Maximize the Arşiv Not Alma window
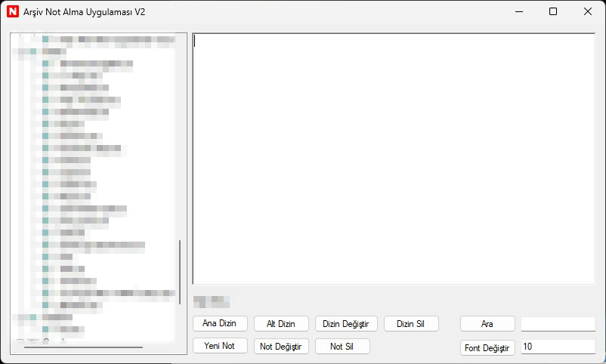The height and width of the screenshot is (364, 606). pos(553,11)
